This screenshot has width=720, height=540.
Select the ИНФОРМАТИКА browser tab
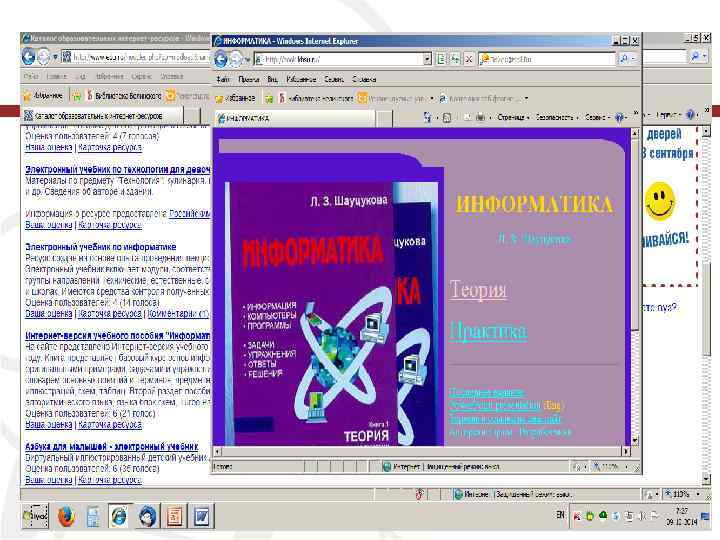[294, 118]
